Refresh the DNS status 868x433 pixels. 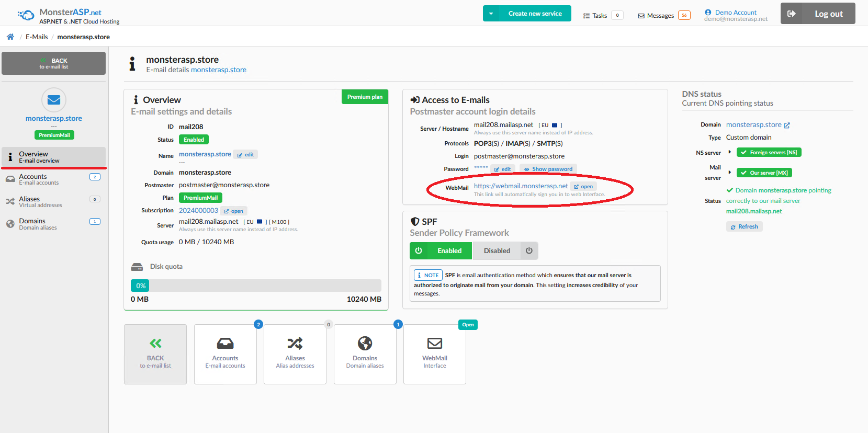[x=744, y=226]
